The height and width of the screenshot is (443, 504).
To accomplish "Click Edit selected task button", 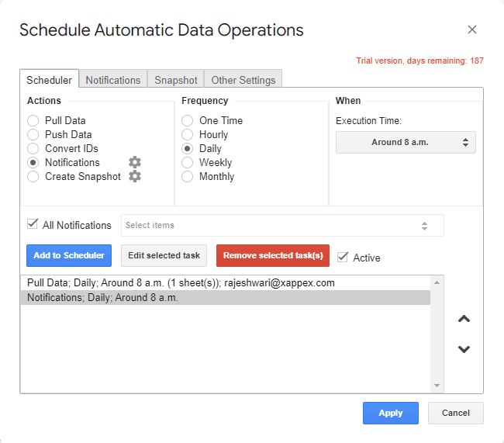I will click(x=164, y=255).
